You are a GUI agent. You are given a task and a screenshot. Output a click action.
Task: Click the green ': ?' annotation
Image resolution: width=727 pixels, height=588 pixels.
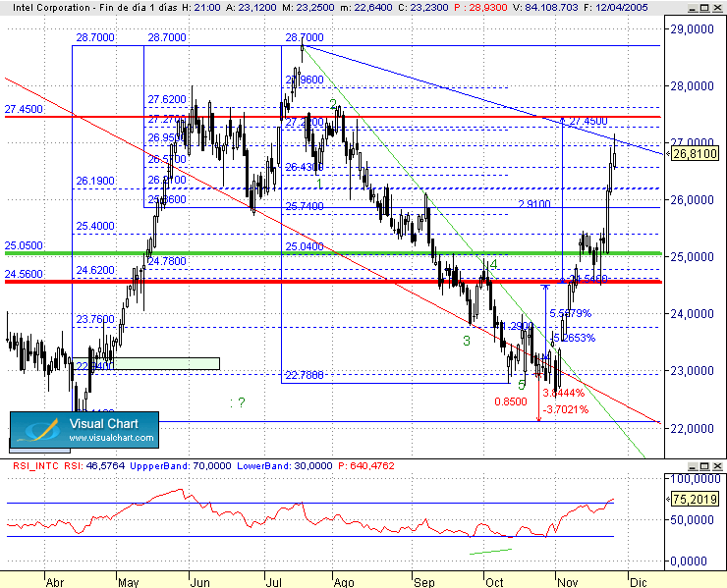click(238, 402)
